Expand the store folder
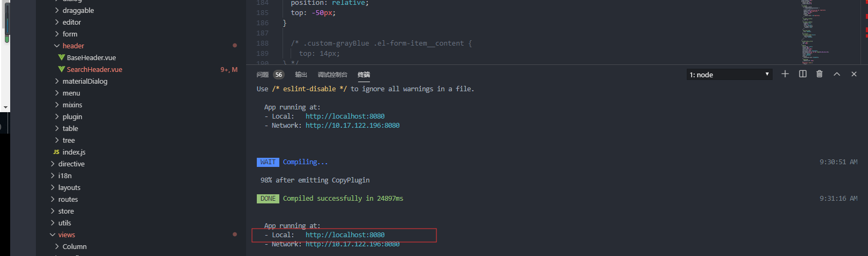Viewport: 868px width, 256px height. coord(66,211)
